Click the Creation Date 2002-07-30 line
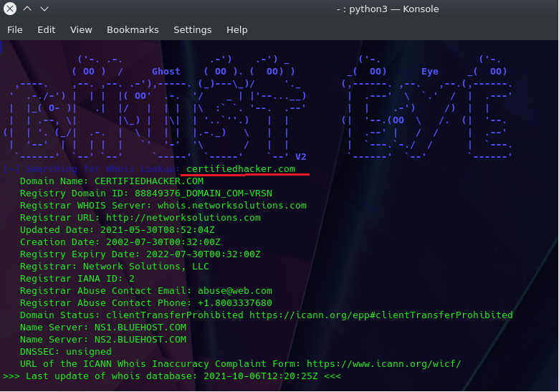 [x=120, y=242]
